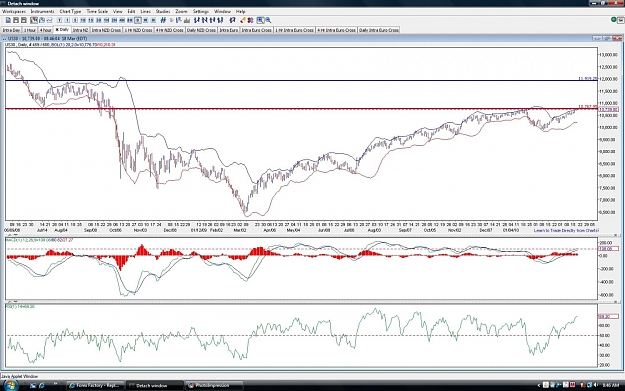Click the save icon in toolbar
Image resolution: width=625 pixels, height=391 pixels.
click(x=16, y=20)
